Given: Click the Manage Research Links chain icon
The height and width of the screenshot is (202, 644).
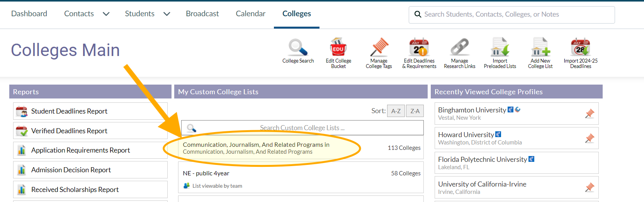Looking at the screenshot, I should [x=459, y=48].
